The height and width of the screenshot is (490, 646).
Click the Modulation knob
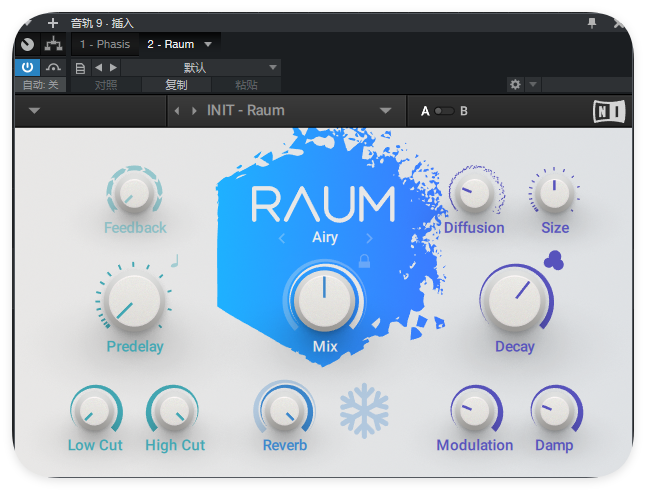point(475,412)
